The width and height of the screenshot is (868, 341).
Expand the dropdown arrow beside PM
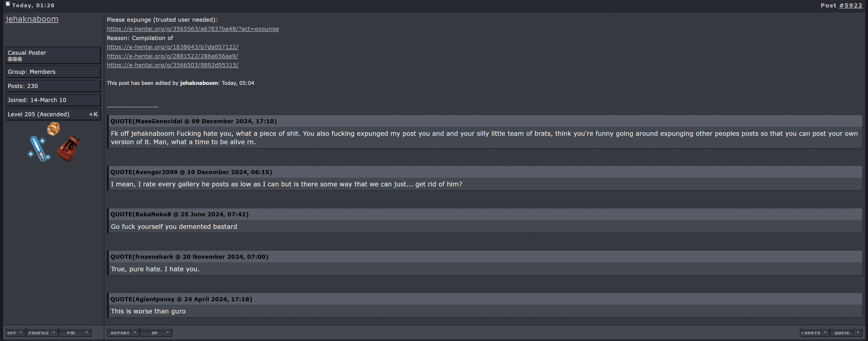click(x=87, y=333)
